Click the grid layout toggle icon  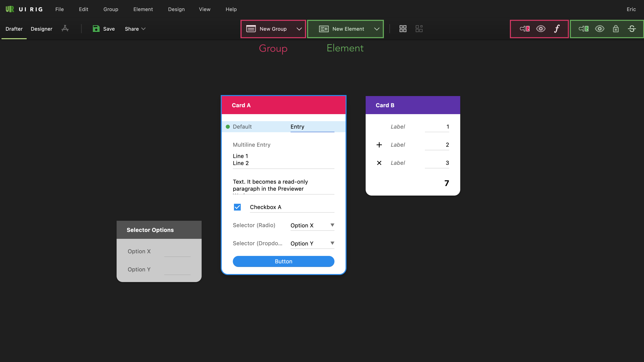pyautogui.click(x=403, y=28)
